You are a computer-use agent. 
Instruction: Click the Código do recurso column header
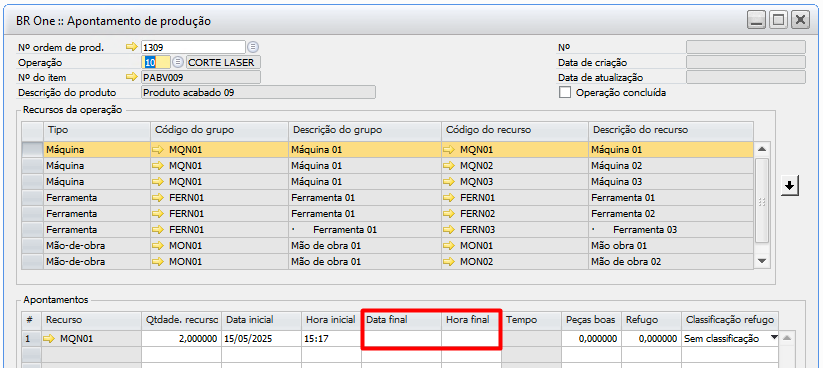coord(514,130)
